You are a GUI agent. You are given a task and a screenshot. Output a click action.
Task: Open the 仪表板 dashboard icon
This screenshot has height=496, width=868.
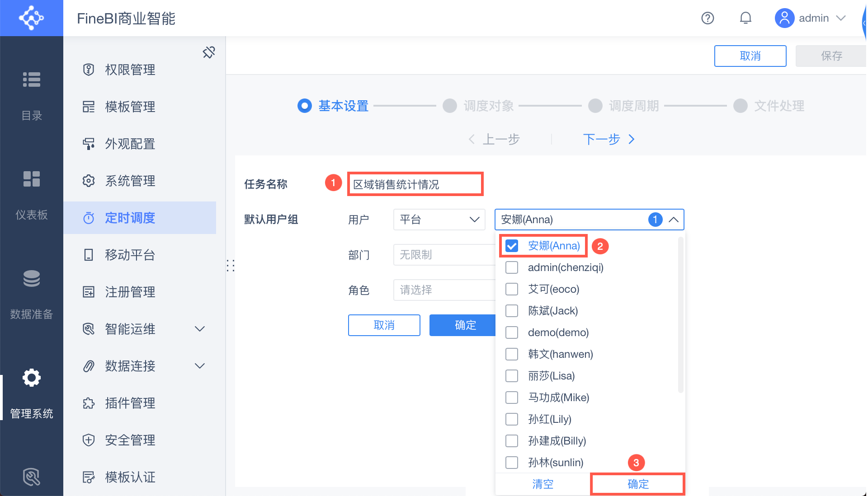tap(32, 179)
